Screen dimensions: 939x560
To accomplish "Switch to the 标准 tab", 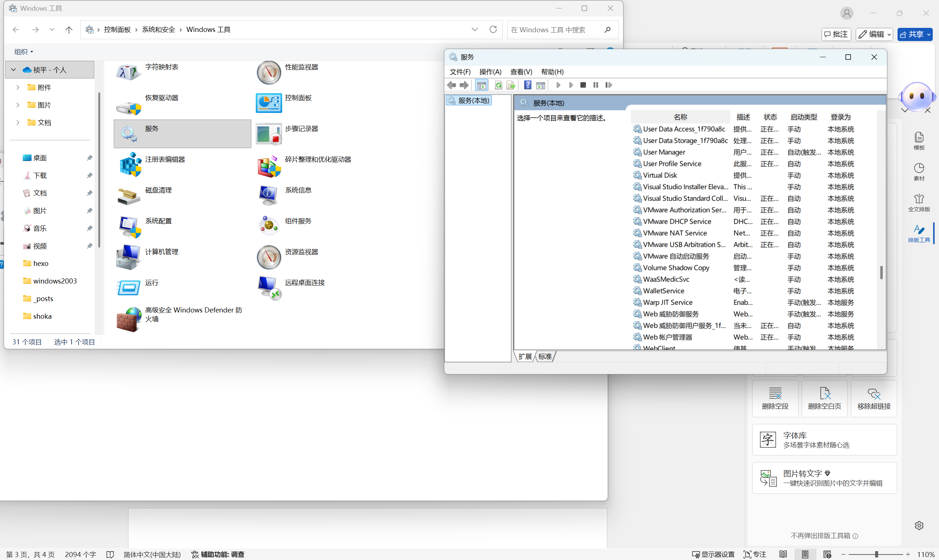I will tap(545, 356).
